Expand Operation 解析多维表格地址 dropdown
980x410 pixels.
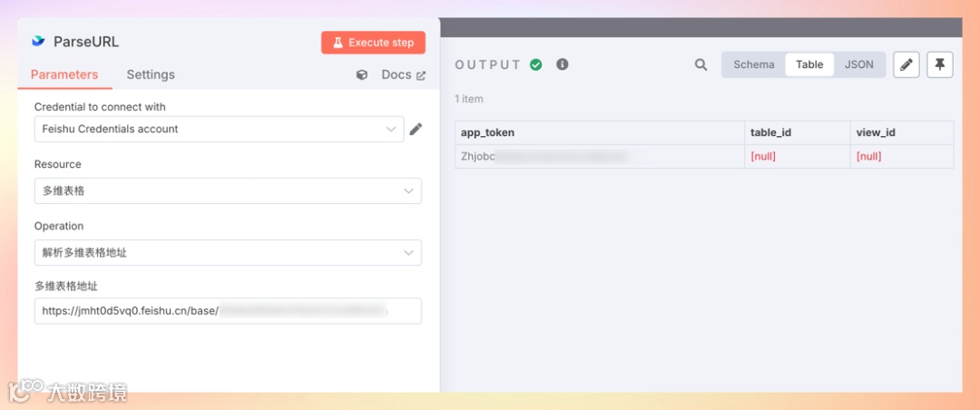[228, 253]
